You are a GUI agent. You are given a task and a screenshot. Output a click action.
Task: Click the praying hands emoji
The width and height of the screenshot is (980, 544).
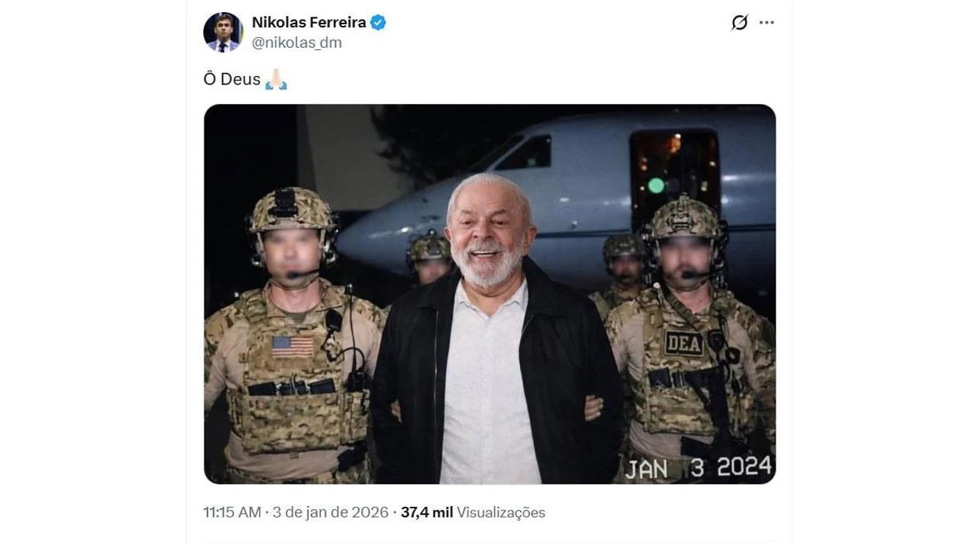(276, 79)
